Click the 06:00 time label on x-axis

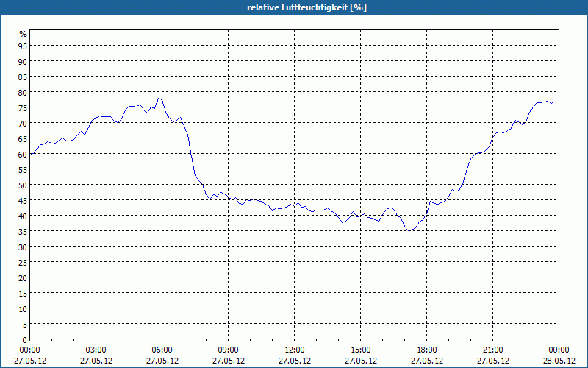tap(162, 350)
